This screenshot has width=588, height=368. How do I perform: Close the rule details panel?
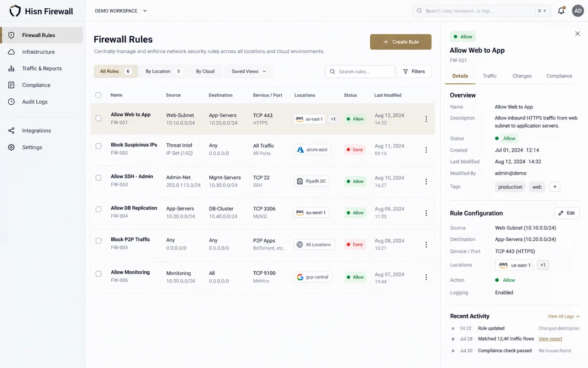click(577, 34)
